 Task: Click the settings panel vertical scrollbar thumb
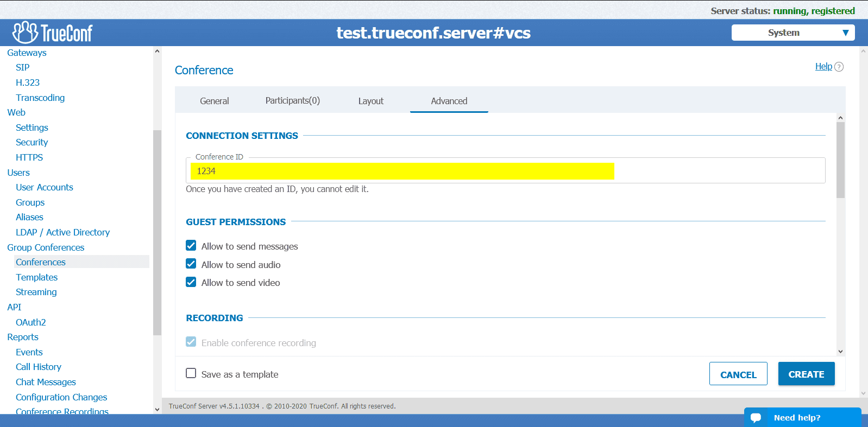pos(840,160)
